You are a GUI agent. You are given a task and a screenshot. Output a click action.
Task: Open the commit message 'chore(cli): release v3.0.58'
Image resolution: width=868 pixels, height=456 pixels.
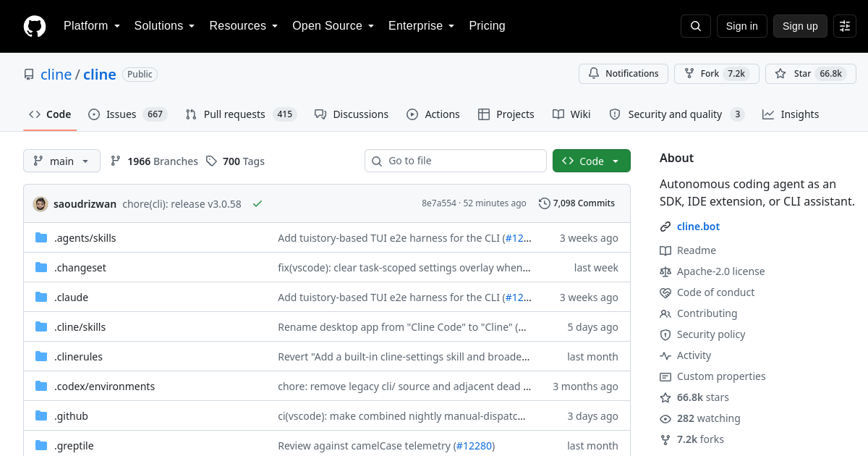pyautogui.click(x=182, y=204)
